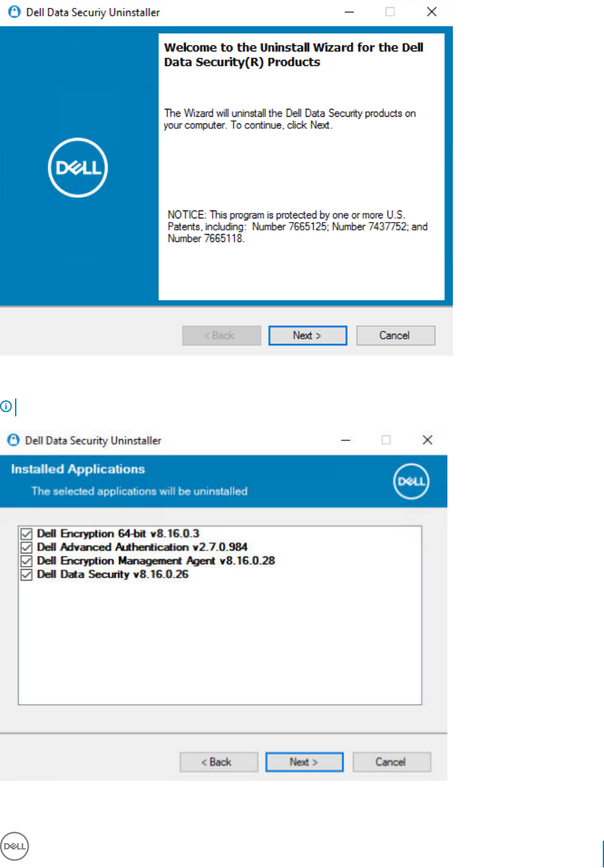This screenshot has height=868, width=604.
Task: Click Next in the Welcome wizard window
Action: coord(308,336)
